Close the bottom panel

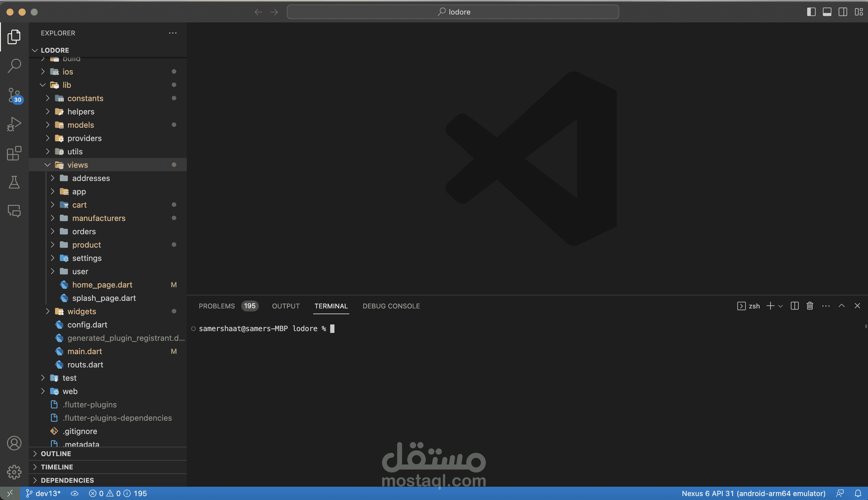(x=857, y=306)
